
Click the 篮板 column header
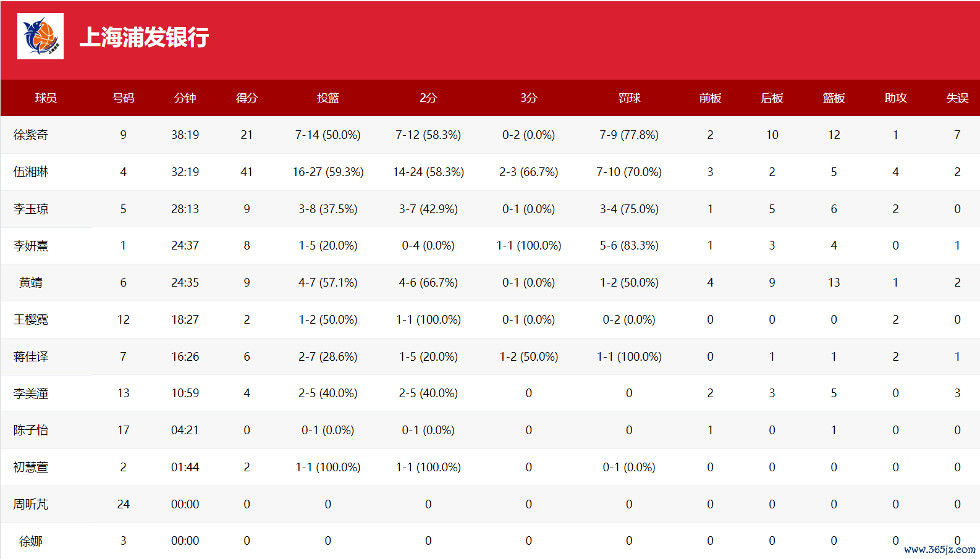(834, 98)
